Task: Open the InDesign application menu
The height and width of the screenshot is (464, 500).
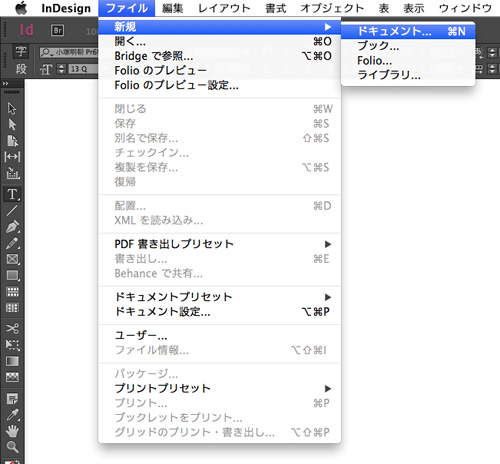Action: pyautogui.click(x=66, y=8)
